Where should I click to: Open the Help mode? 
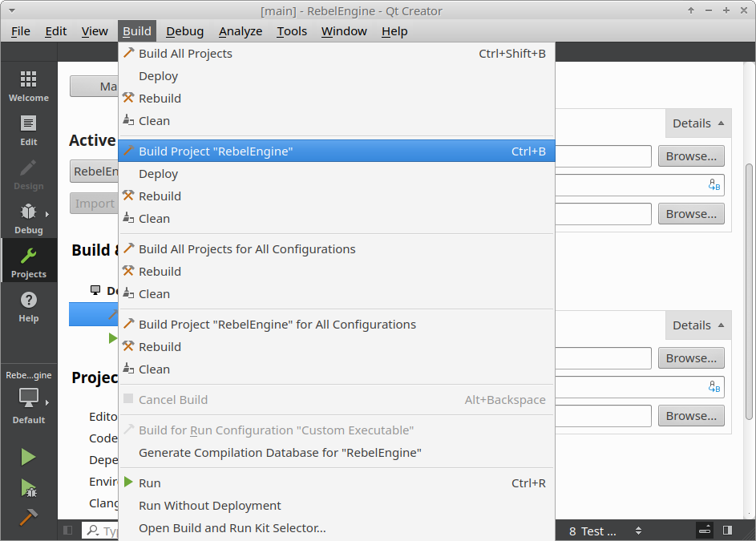tap(28, 307)
